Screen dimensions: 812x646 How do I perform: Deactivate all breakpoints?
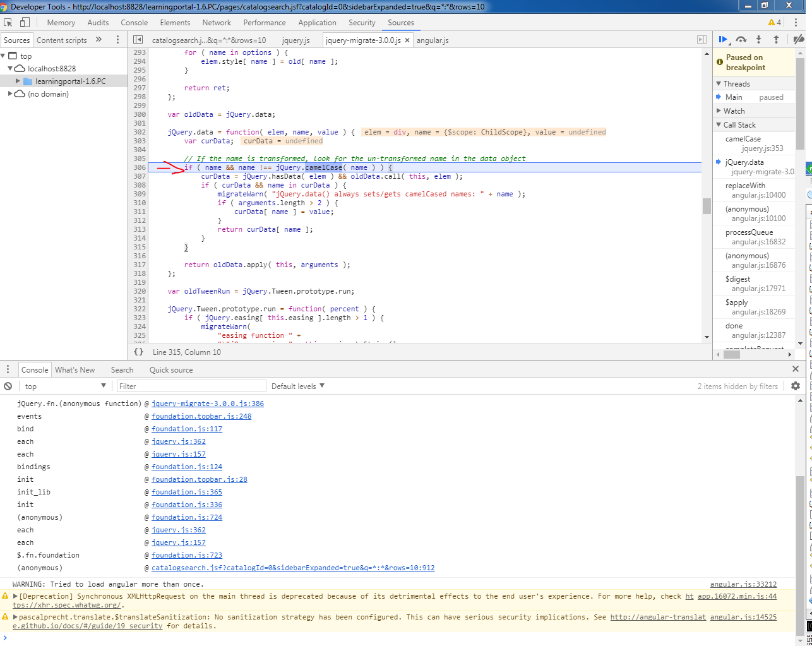[797, 39]
